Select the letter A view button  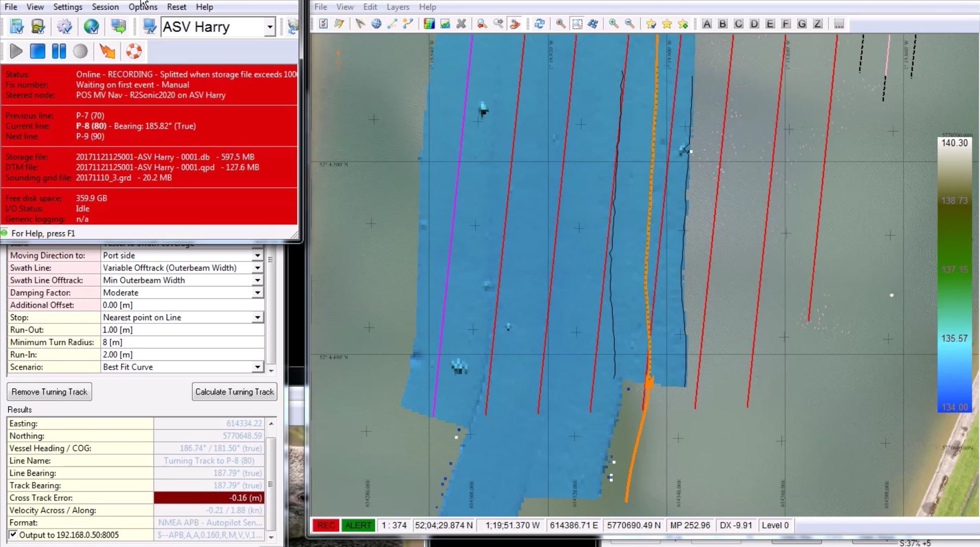tap(707, 24)
